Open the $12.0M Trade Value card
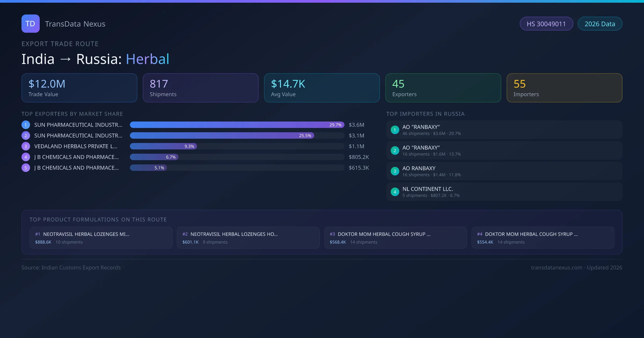The height and width of the screenshot is (338, 644). pos(79,88)
